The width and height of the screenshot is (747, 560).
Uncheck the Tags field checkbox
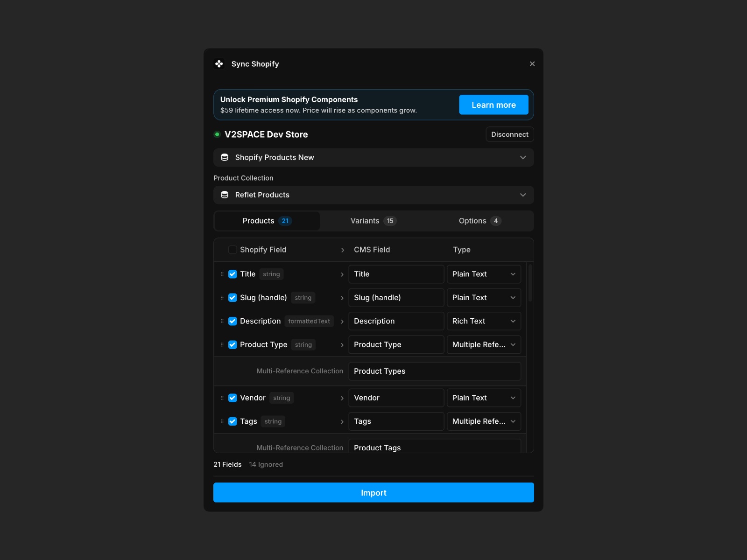point(233,421)
